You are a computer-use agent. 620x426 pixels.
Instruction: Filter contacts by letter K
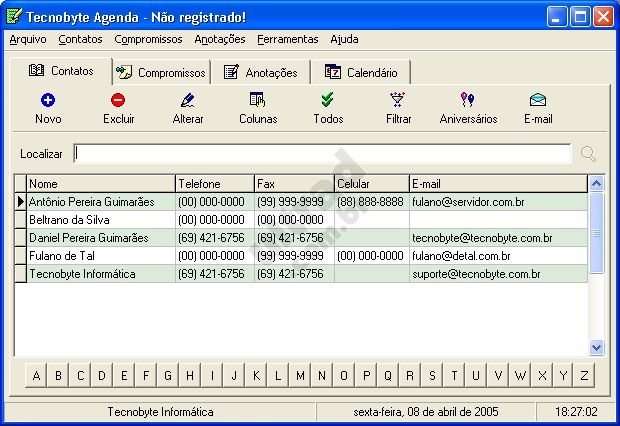click(x=256, y=375)
